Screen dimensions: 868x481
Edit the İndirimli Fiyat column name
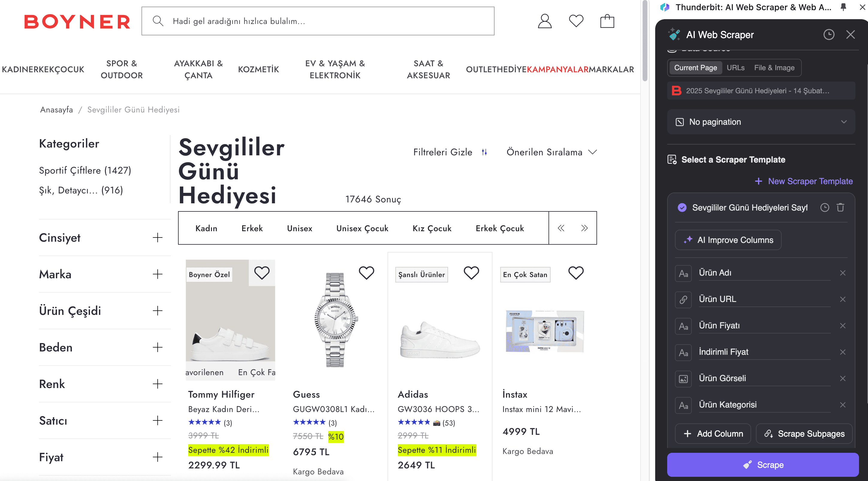(x=764, y=352)
